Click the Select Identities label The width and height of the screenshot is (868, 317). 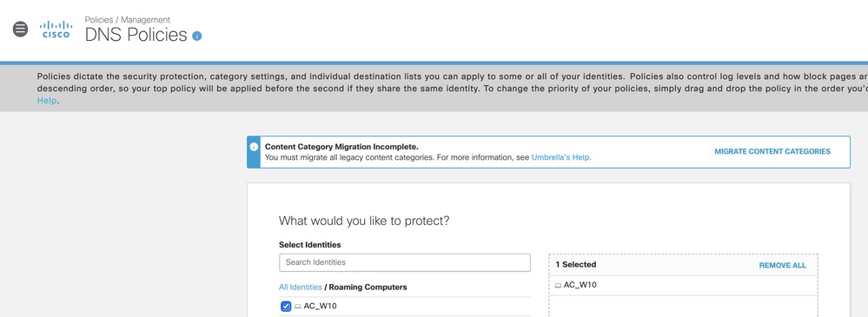(310, 245)
